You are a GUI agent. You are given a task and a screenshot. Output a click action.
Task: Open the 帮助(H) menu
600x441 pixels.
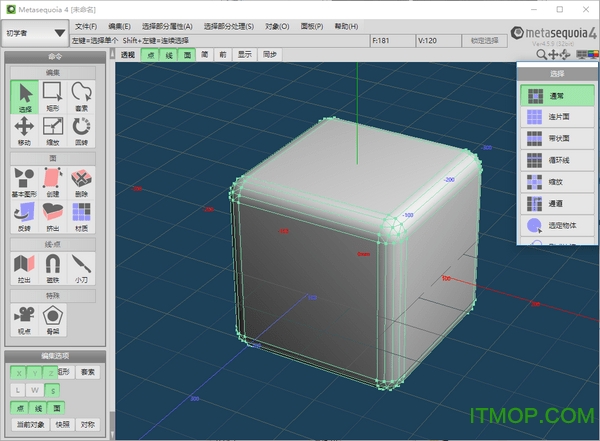pyautogui.click(x=346, y=26)
